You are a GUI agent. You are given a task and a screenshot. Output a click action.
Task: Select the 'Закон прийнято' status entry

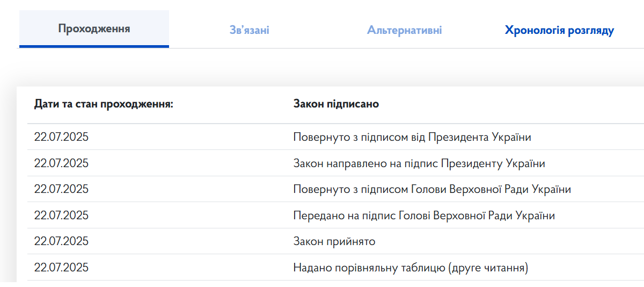coord(334,241)
